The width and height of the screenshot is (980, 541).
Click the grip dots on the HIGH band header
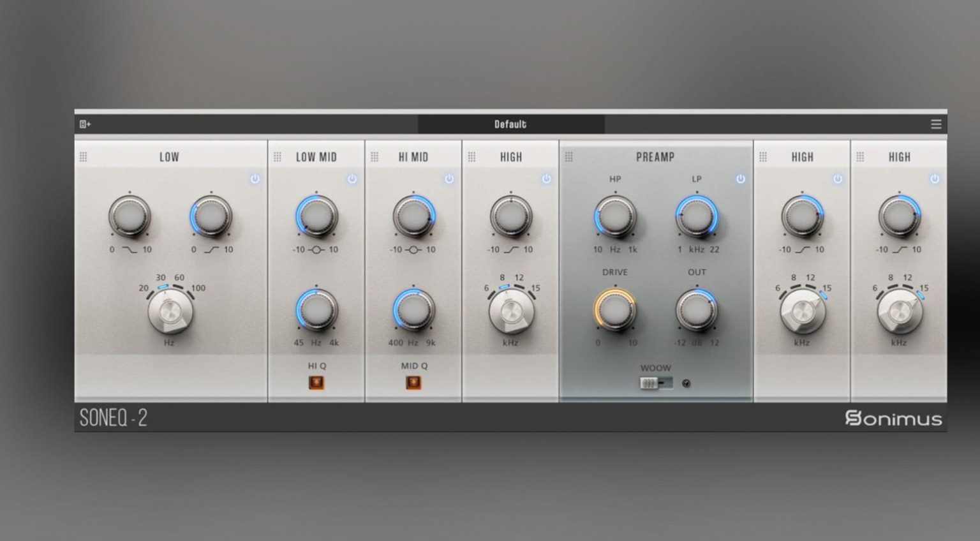pos(473,156)
